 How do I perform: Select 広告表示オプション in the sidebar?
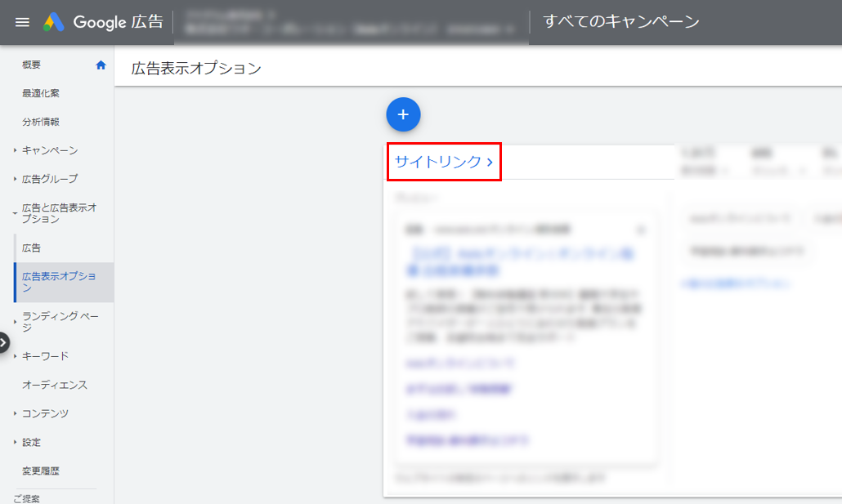point(59,282)
